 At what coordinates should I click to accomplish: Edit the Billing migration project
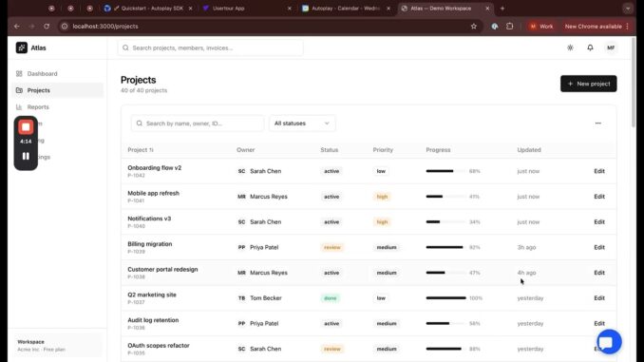tap(598, 247)
